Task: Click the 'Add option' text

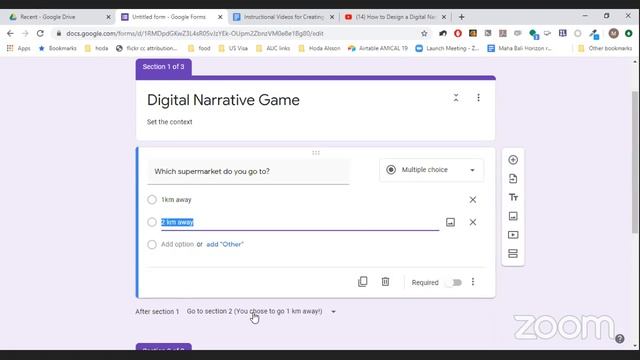Action: (x=177, y=244)
